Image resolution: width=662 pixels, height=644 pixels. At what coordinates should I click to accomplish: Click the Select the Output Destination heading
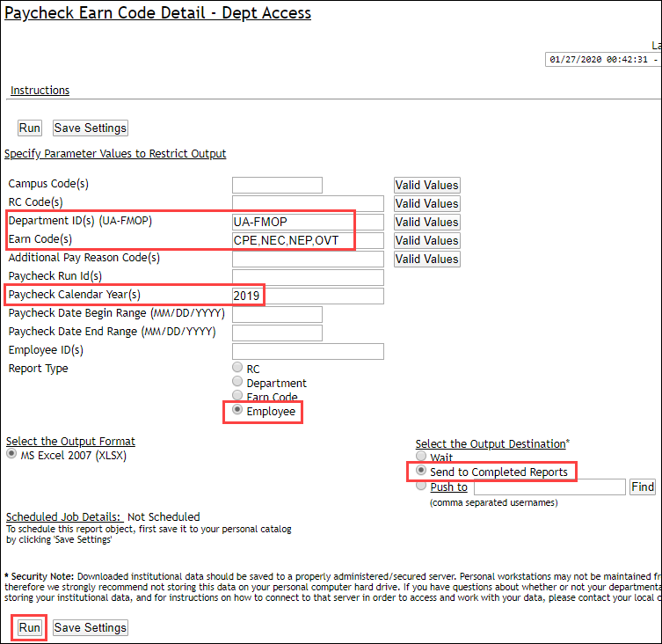point(491,443)
